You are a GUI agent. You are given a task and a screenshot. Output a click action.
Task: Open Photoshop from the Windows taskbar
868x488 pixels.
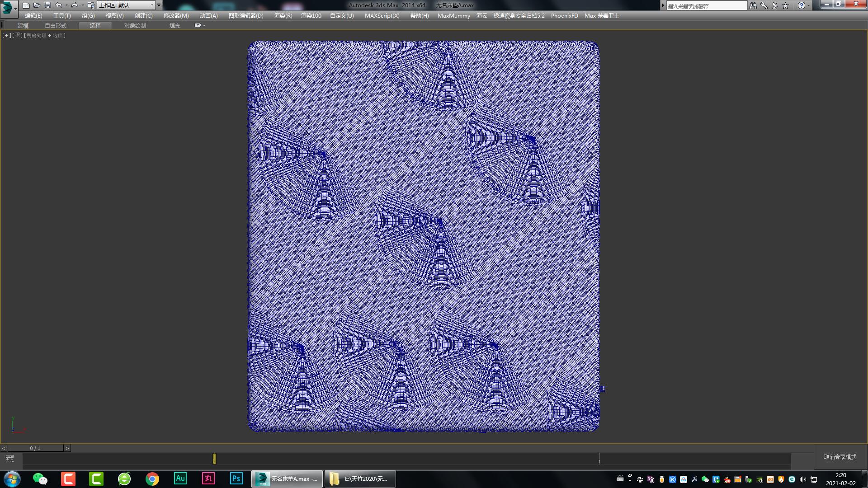pos(236,479)
